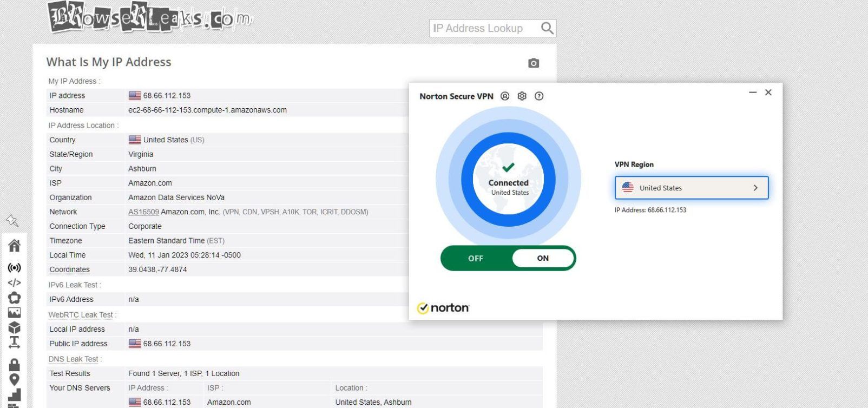Open the AS16509 network link
The height and width of the screenshot is (408, 868).
tap(143, 212)
